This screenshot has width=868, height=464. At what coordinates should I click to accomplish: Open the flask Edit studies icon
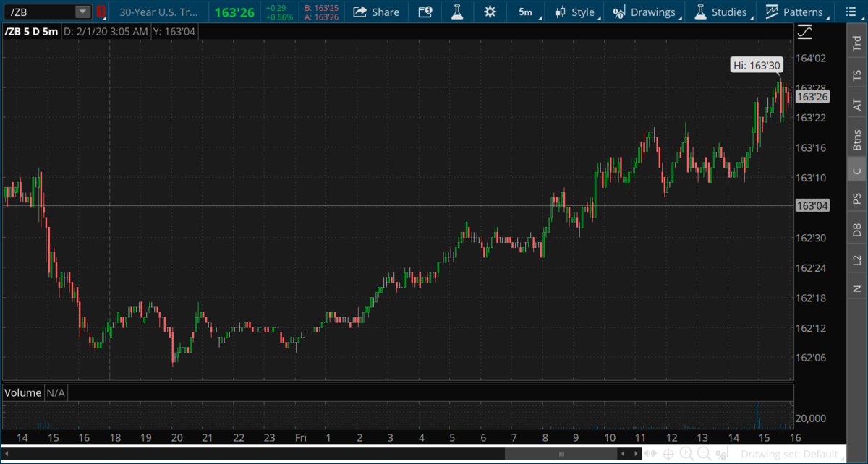457,12
